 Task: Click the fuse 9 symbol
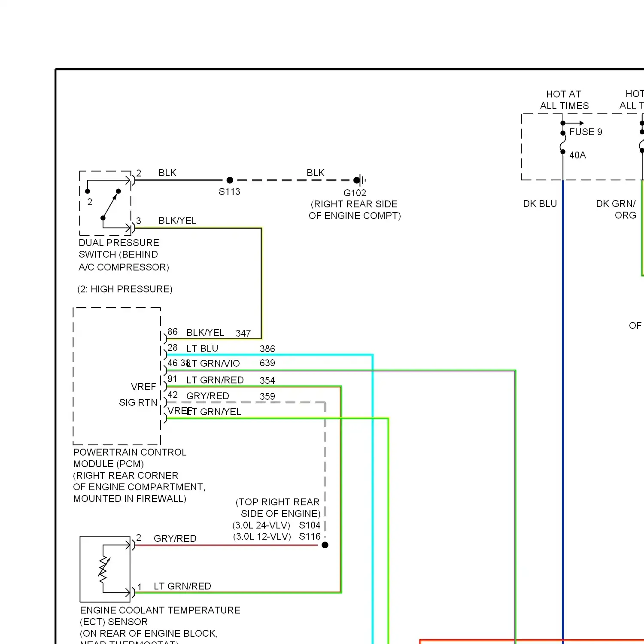click(563, 142)
